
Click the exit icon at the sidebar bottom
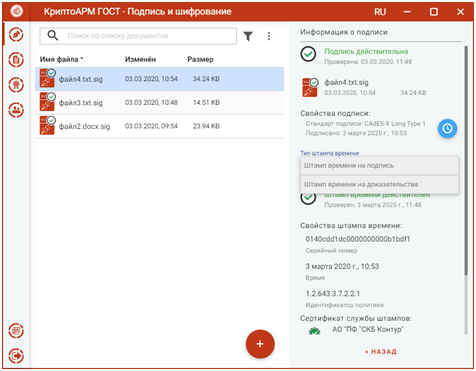coord(16,356)
